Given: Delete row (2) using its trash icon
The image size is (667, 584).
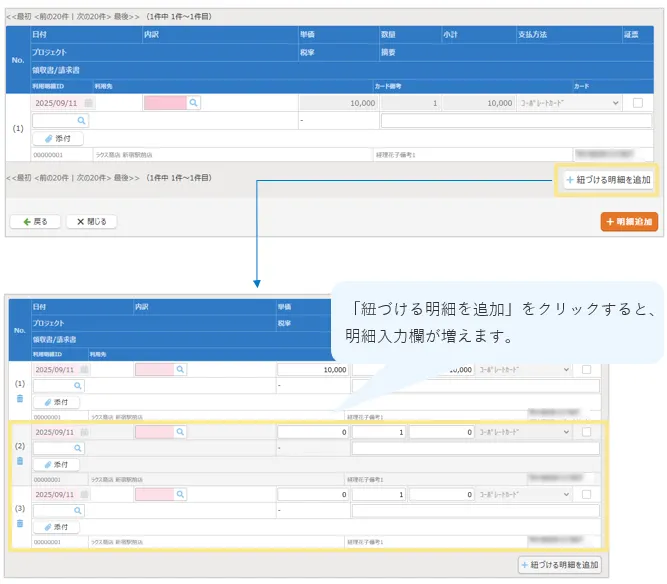Looking at the screenshot, I should click(19, 461).
